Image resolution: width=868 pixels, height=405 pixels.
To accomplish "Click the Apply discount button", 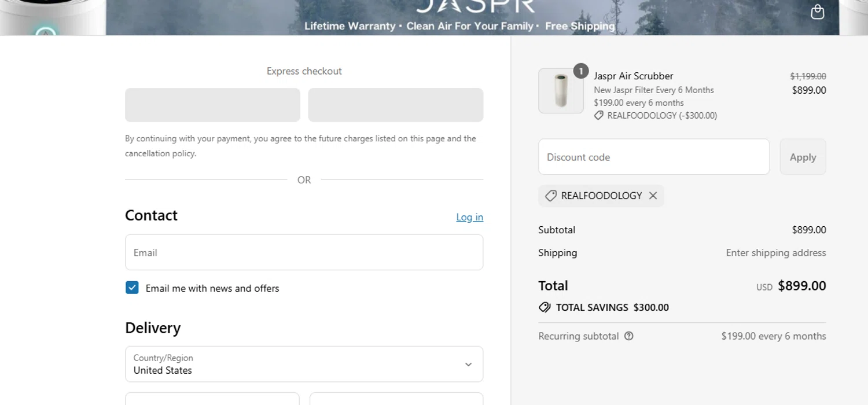I will 803,157.
